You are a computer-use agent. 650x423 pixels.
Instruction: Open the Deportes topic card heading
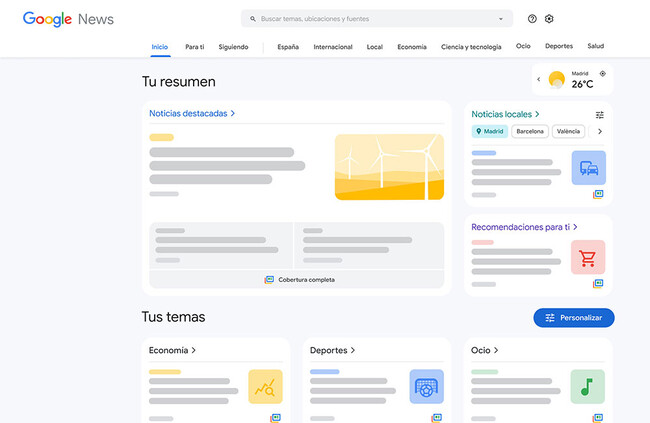click(332, 350)
